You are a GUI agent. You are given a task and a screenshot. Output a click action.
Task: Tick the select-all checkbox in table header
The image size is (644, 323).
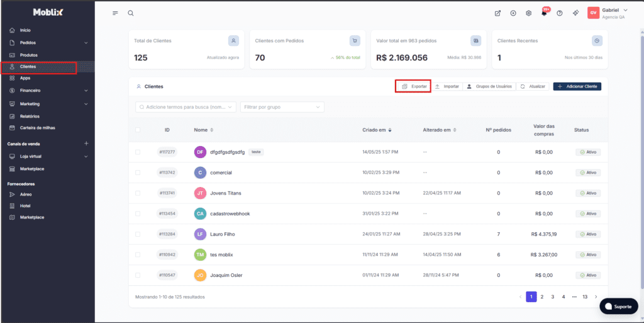click(x=138, y=130)
